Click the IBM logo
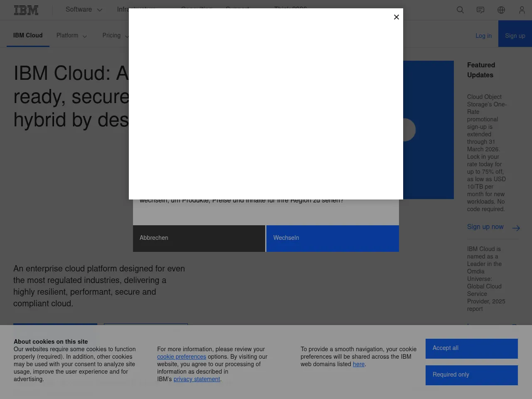 click(x=26, y=10)
